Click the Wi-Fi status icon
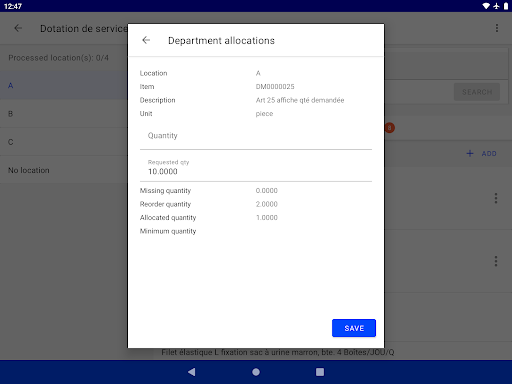Image resolution: width=512 pixels, height=384 pixels. coord(486,6)
